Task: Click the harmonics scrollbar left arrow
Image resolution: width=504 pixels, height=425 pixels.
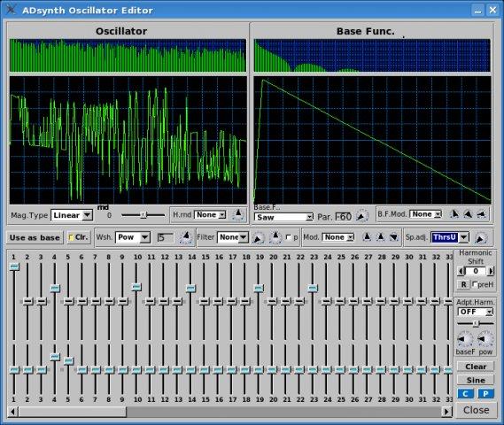Action: click(x=13, y=412)
